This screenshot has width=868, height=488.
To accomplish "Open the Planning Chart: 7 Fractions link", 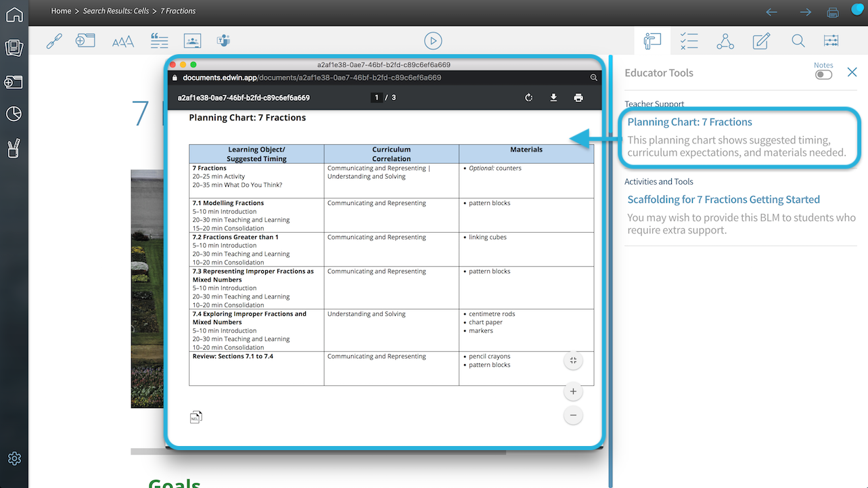I will click(689, 122).
